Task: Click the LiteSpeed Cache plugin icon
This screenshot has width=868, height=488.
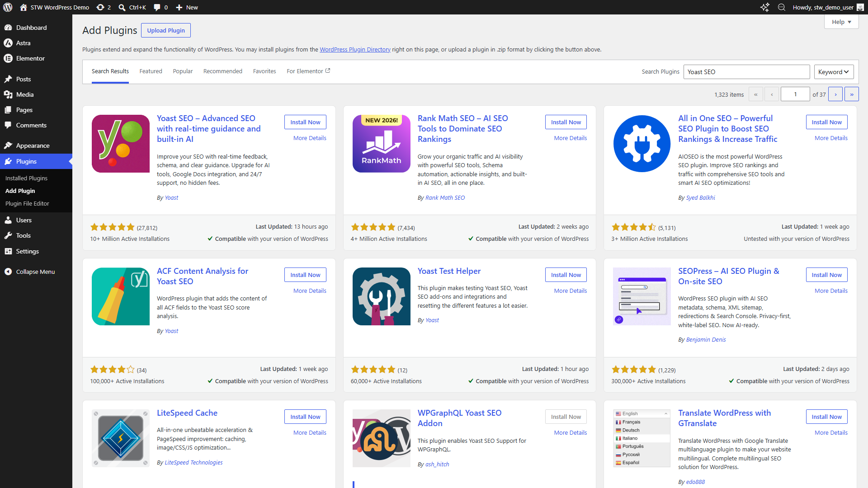Action: pos(121,438)
